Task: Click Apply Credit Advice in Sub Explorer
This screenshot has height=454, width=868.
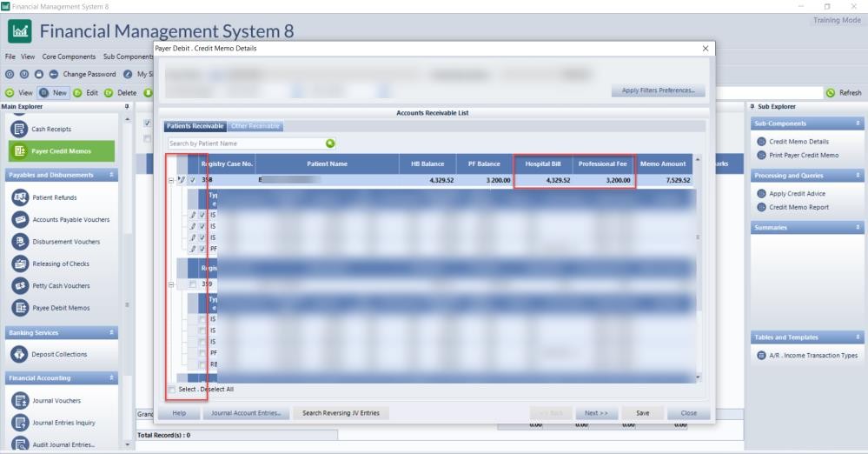Action: [x=797, y=194]
